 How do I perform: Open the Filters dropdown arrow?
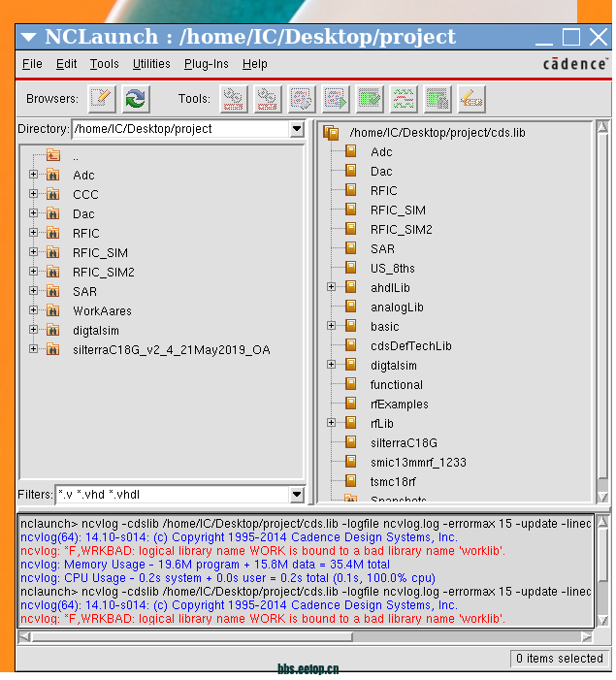297,495
